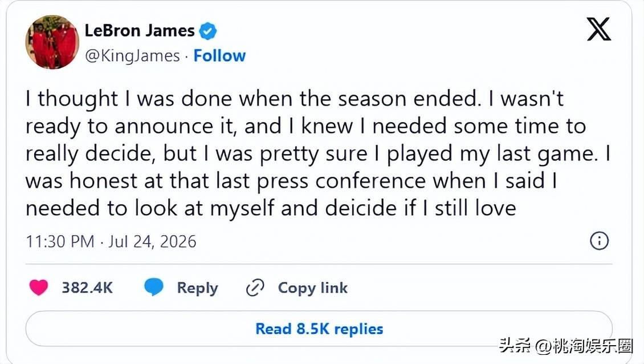Select the tweet body text

pyautogui.click(x=317, y=153)
